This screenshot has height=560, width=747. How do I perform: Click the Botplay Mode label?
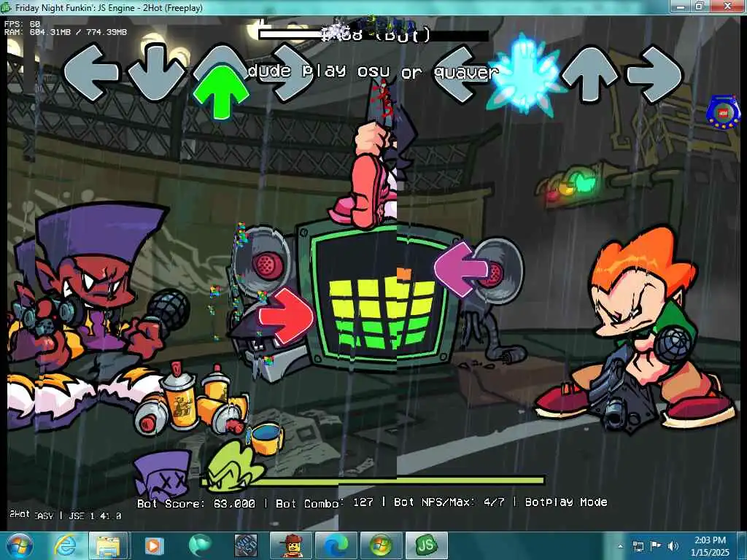566,502
